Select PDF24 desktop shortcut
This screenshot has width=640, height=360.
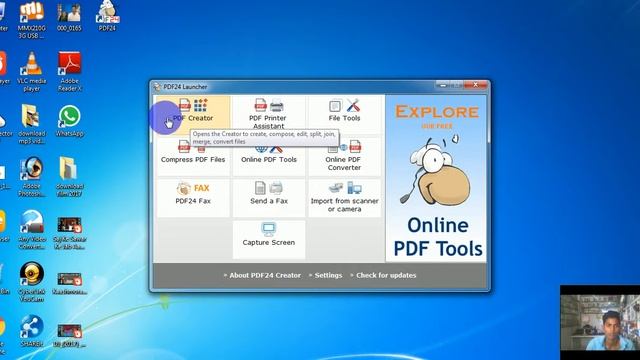107,16
